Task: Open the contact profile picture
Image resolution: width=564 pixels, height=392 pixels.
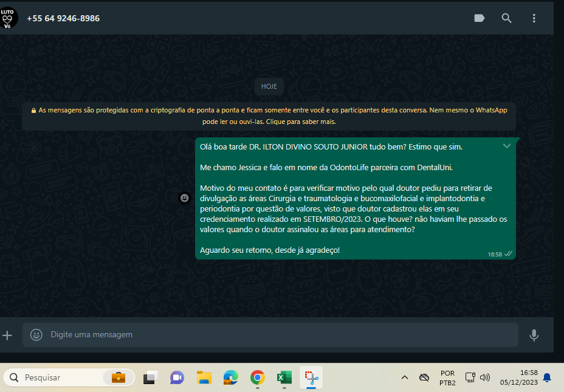Action: 8,18
